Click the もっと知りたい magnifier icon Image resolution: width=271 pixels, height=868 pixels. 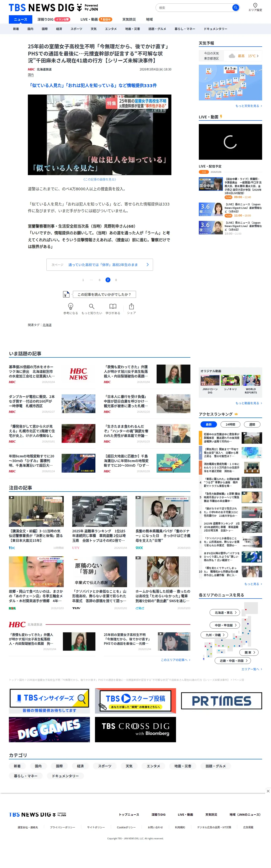tap(92, 306)
